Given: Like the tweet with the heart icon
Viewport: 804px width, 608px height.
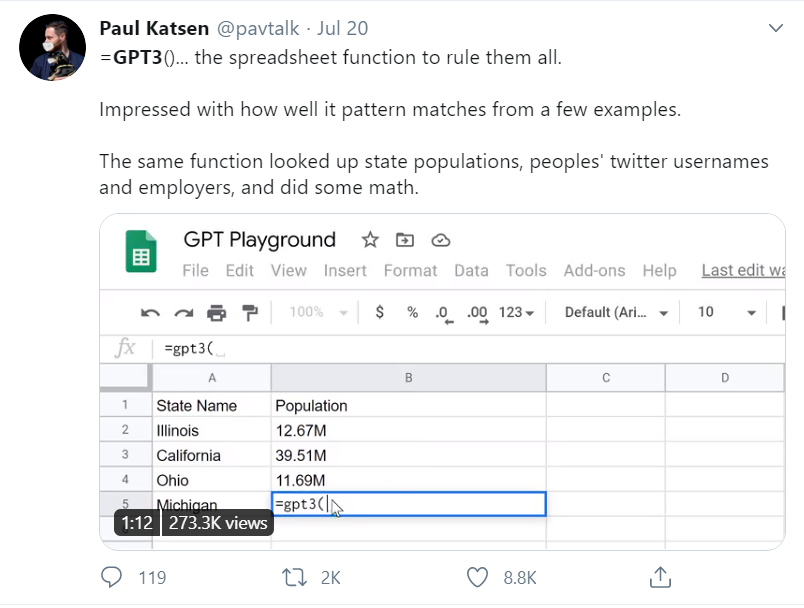Looking at the screenshot, I should (x=477, y=577).
